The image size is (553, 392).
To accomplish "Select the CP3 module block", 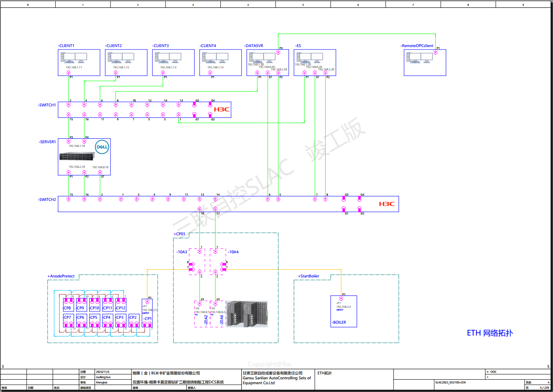I will pyautogui.click(x=121, y=320).
